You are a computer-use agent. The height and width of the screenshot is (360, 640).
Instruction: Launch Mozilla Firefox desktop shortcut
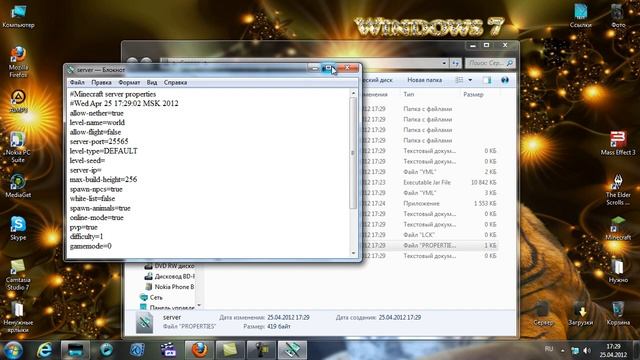tap(18, 62)
